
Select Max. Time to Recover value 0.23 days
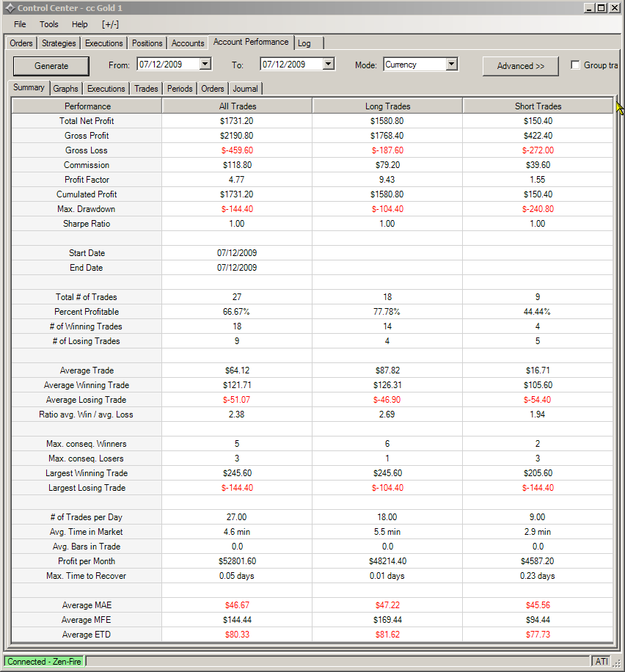(x=538, y=576)
